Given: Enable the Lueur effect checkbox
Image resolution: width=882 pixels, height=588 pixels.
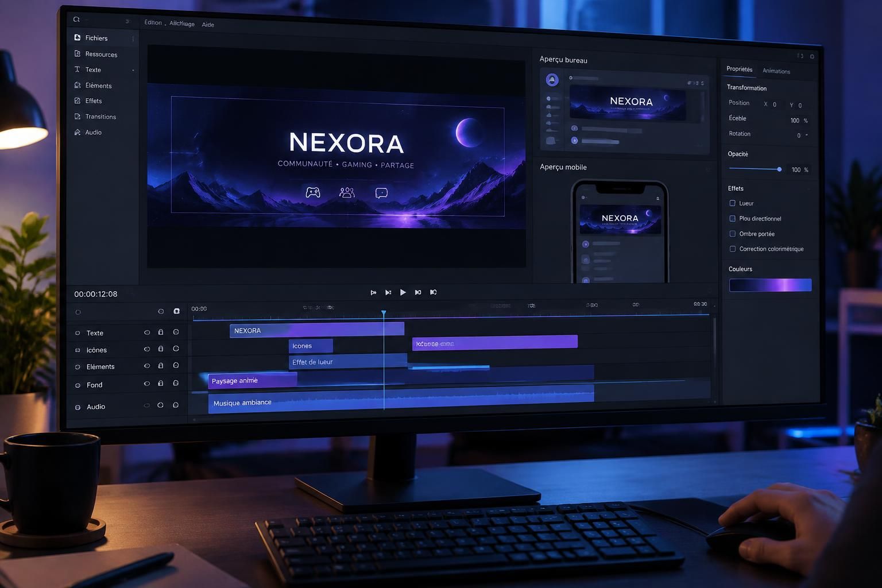Looking at the screenshot, I should click(732, 203).
